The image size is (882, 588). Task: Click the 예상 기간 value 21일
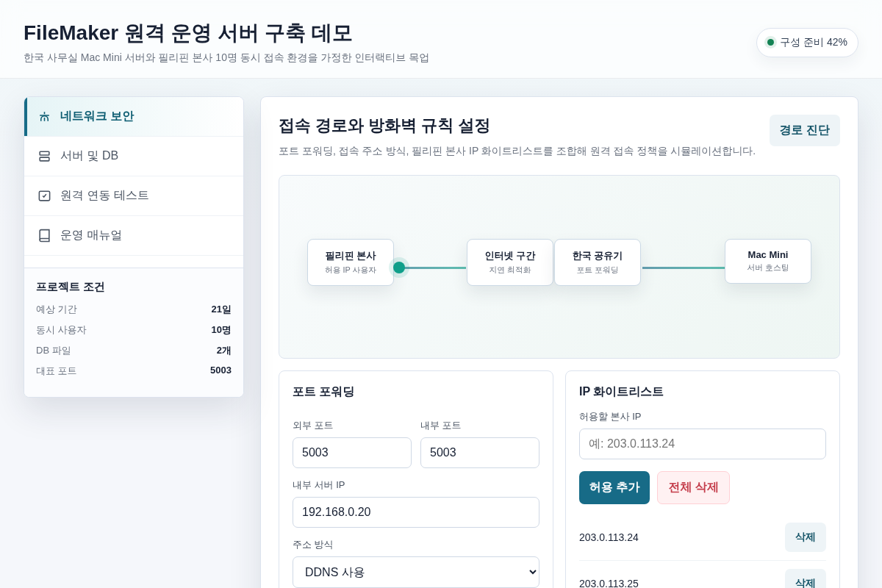coord(221,309)
